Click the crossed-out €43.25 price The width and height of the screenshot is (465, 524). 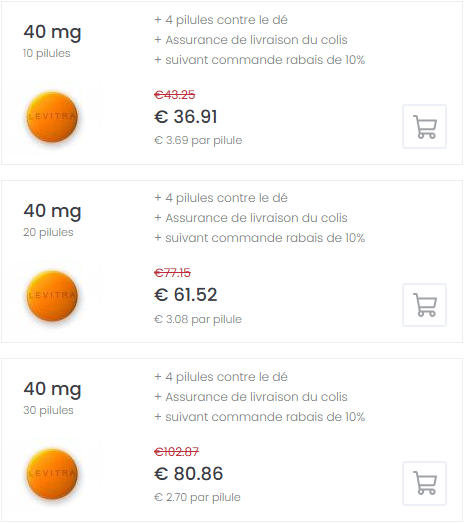(x=175, y=95)
